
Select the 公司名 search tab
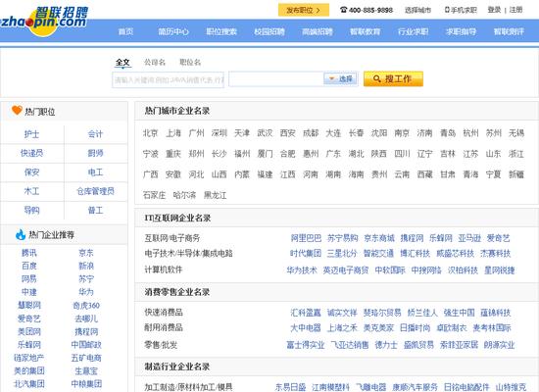pyautogui.click(x=155, y=63)
